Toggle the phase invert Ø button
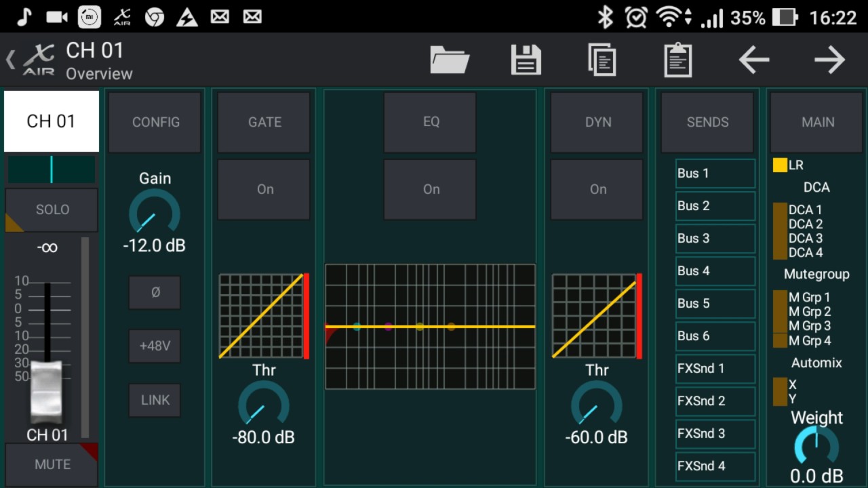868x488 pixels. point(155,292)
